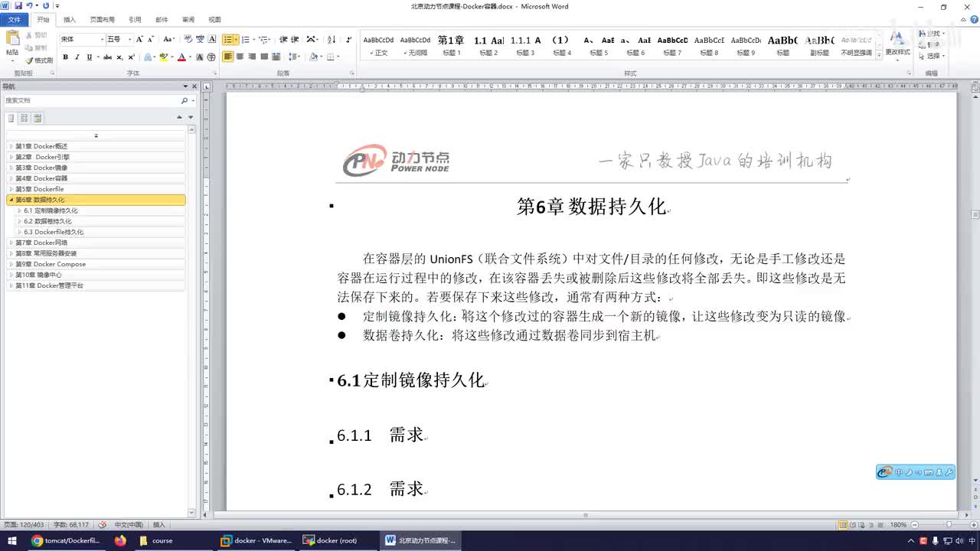Toggle Bold formatting
This screenshot has width=980, height=551.
(65, 57)
